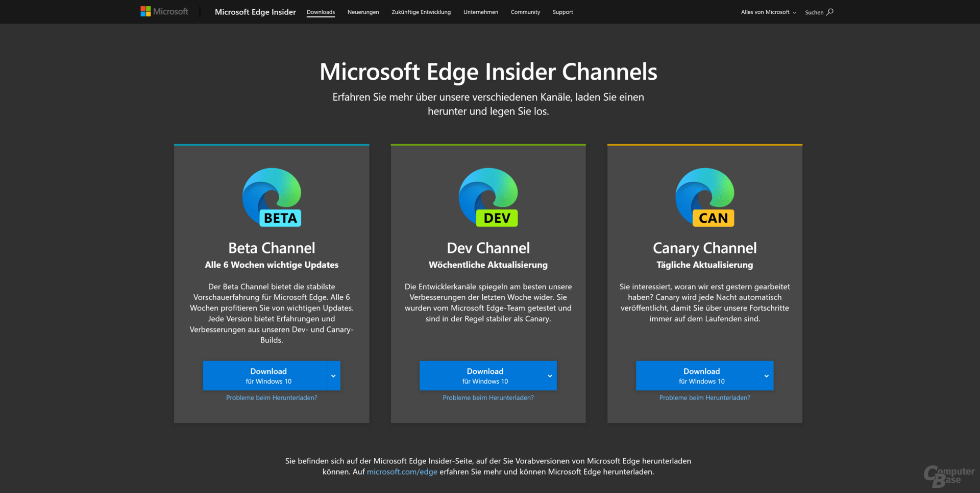Expand Dev download options arrow
Viewport: 980px width, 493px height.
550,376
